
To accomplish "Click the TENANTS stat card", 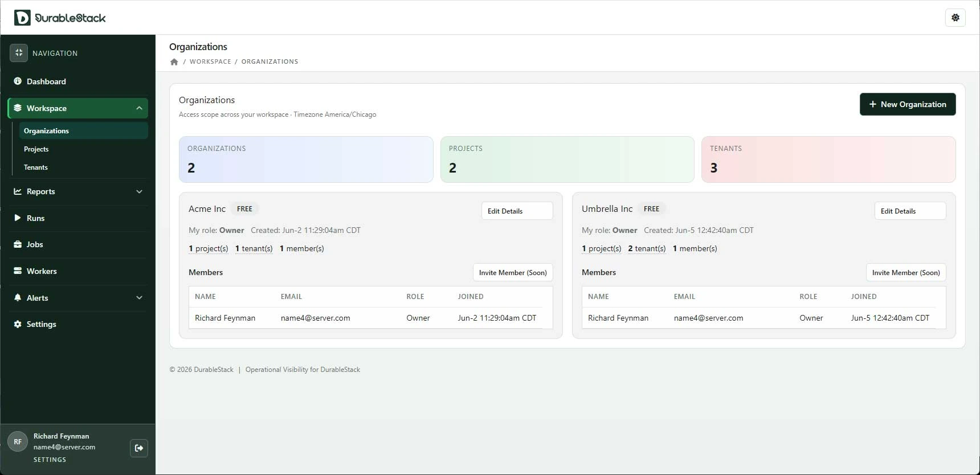I will click(x=828, y=159).
